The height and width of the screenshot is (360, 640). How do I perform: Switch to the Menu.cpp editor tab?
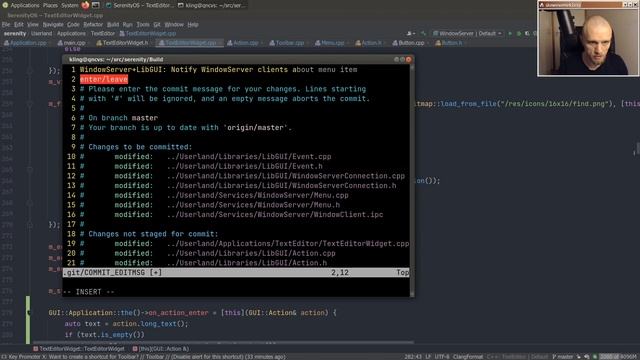331,43
